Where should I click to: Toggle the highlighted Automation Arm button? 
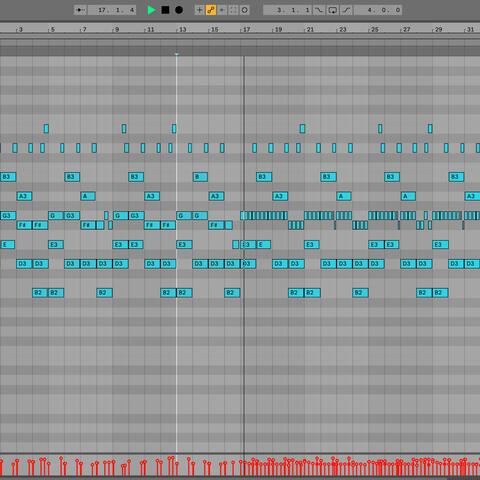tap(211, 10)
